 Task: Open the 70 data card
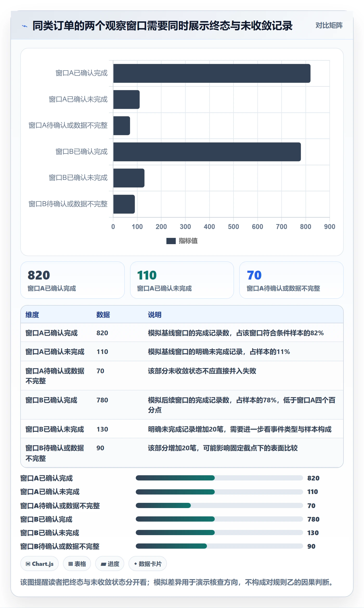[291, 280]
